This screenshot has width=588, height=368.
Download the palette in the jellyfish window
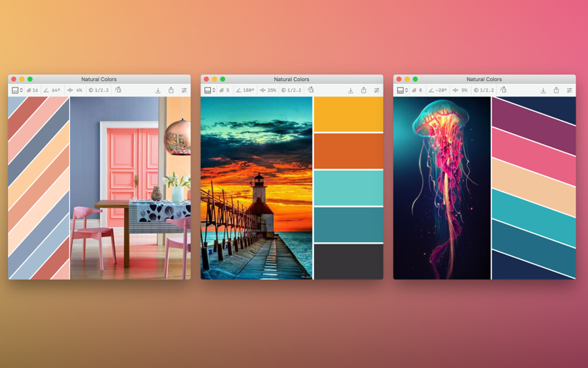[543, 90]
